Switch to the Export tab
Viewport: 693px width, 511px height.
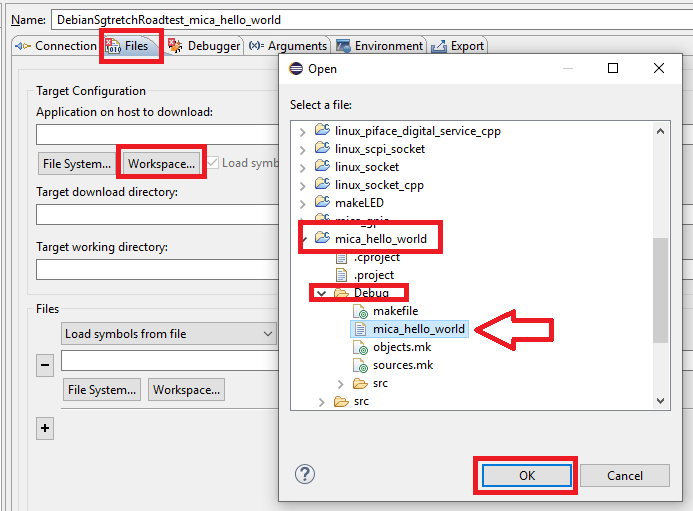click(x=458, y=46)
